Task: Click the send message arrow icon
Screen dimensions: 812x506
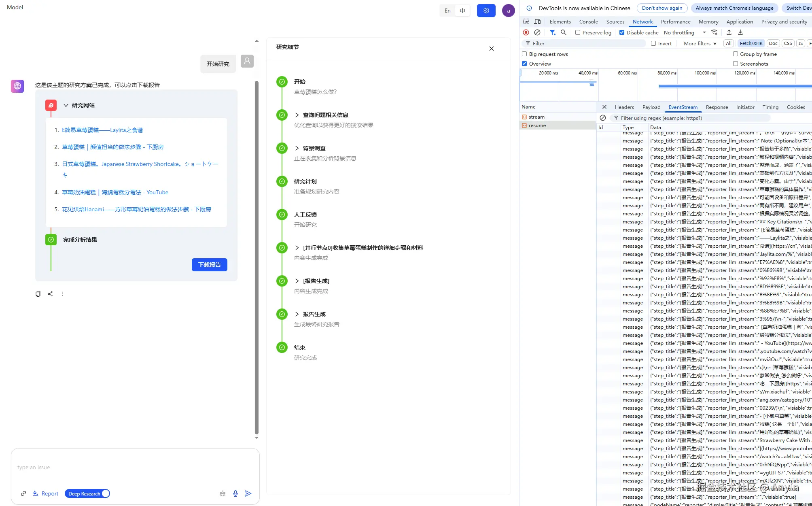Action: [x=248, y=493]
